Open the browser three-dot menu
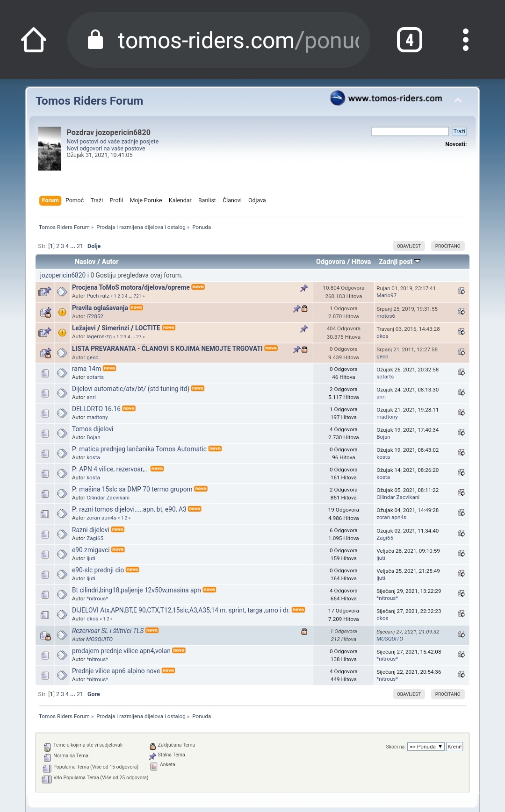 click(465, 40)
